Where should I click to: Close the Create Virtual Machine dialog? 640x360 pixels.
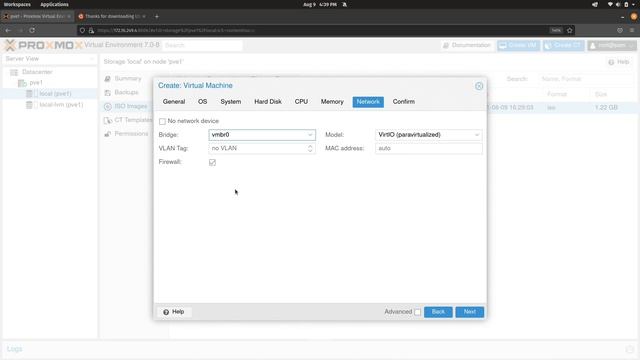[x=479, y=86]
